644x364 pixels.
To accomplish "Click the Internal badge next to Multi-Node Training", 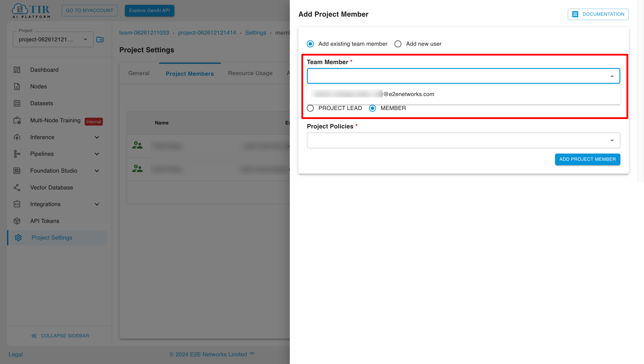I will tap(94, 122).
